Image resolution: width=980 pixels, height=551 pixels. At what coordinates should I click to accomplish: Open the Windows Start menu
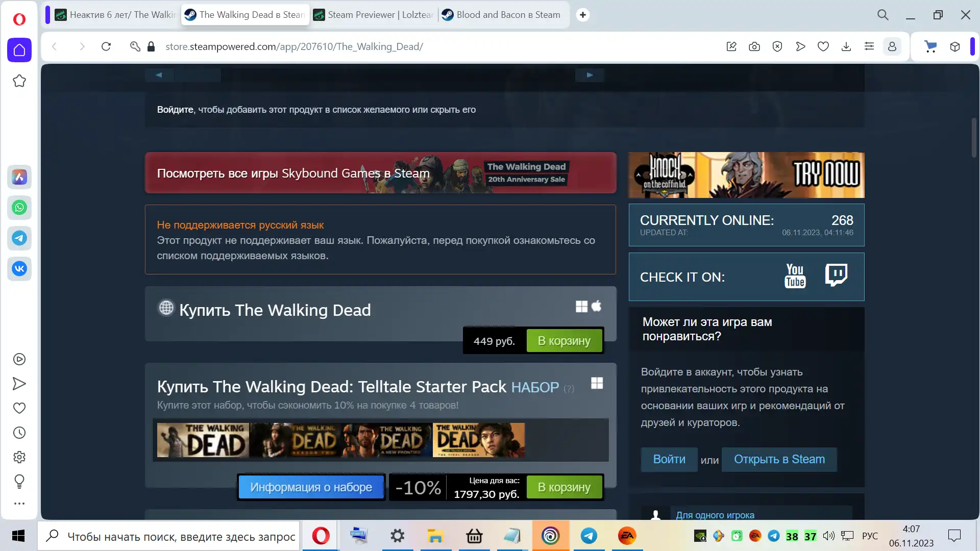click(18, 536)
